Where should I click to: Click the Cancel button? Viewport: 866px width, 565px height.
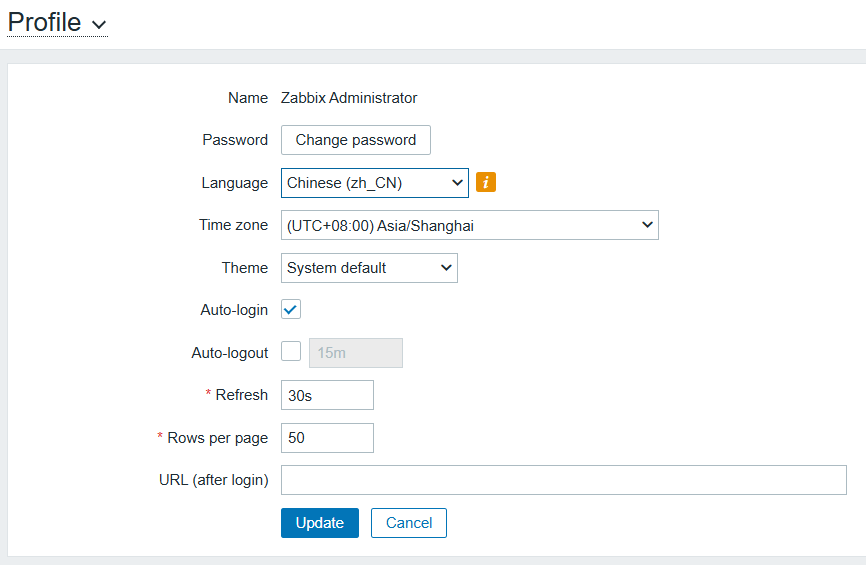[409, 523]
